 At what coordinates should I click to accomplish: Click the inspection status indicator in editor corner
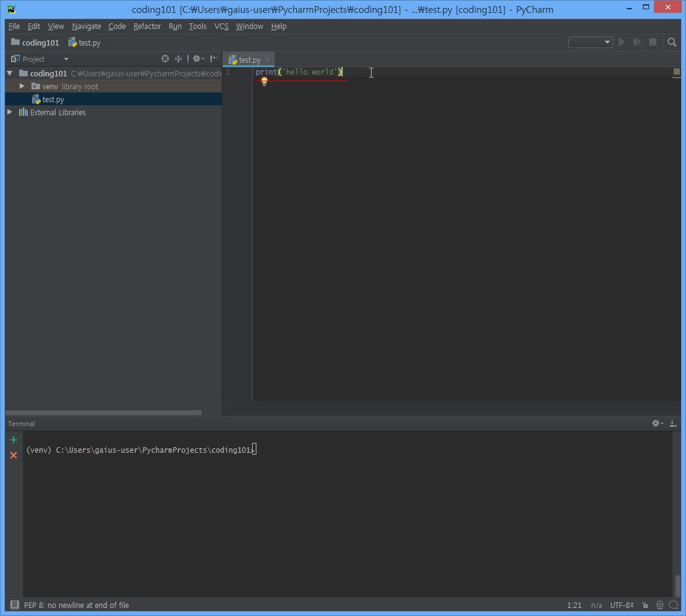[676, 71]
